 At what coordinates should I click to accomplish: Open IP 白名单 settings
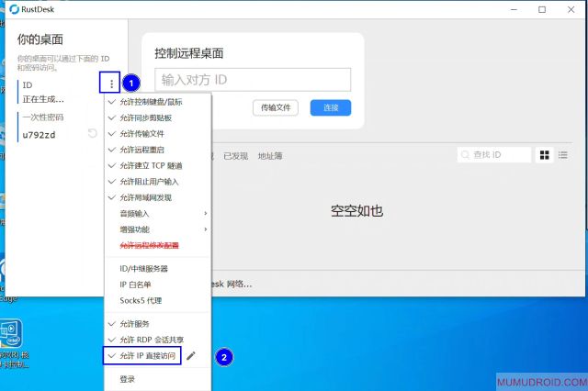(157, 285)
